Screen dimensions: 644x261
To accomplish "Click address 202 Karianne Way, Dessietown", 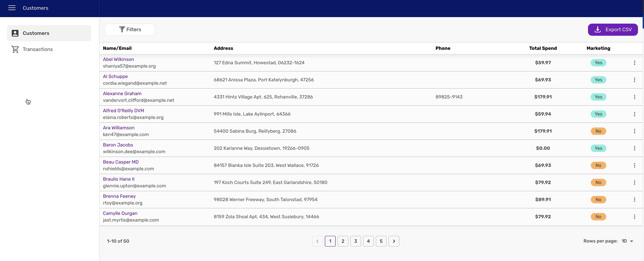I will pyautogui.click(x=262, y=148).
